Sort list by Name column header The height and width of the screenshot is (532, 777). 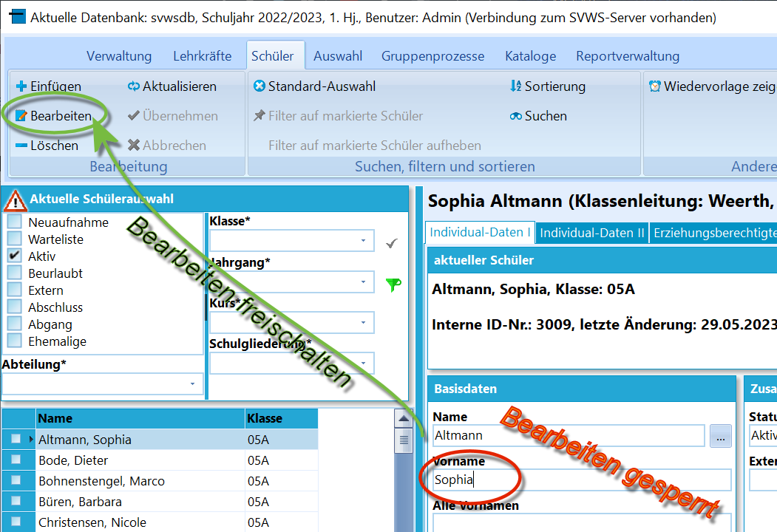[x=140, y=418]
